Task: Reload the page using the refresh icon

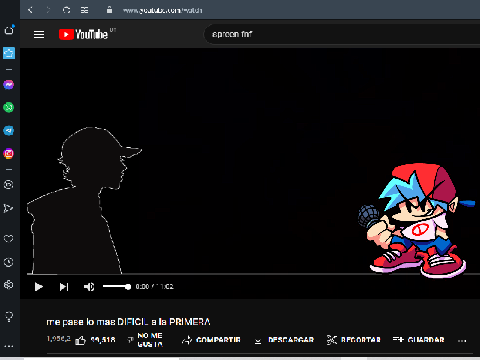Action: point(66,10)
